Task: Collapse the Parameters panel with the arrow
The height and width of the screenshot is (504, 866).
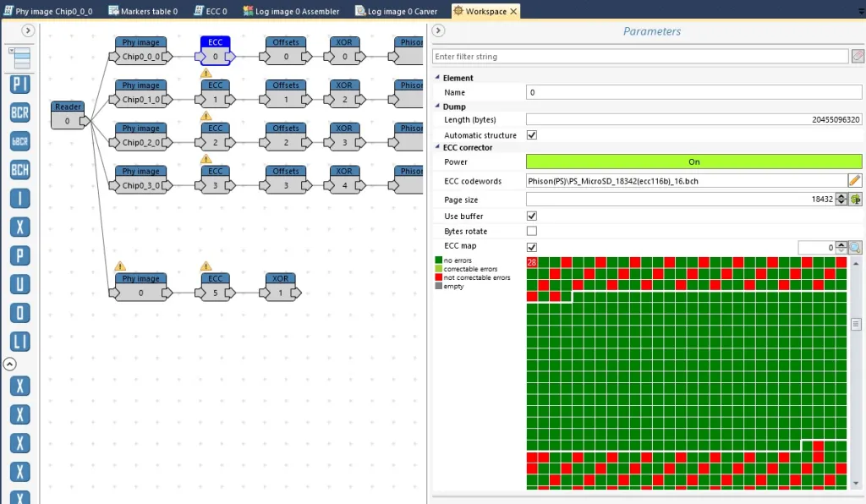Action: pyautogui.click(x=438, y=30)
